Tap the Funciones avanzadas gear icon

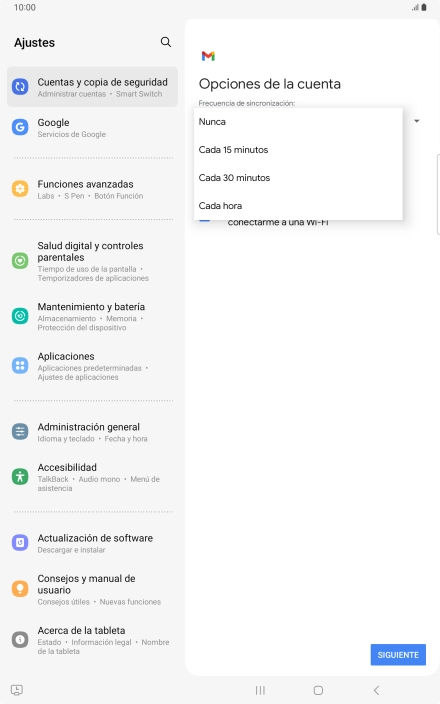[x=20, y=189]
